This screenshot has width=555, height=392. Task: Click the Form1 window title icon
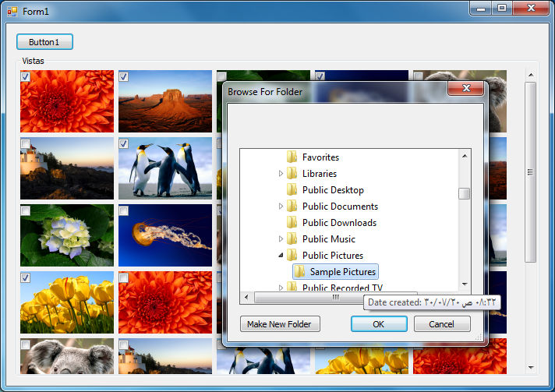12,12
